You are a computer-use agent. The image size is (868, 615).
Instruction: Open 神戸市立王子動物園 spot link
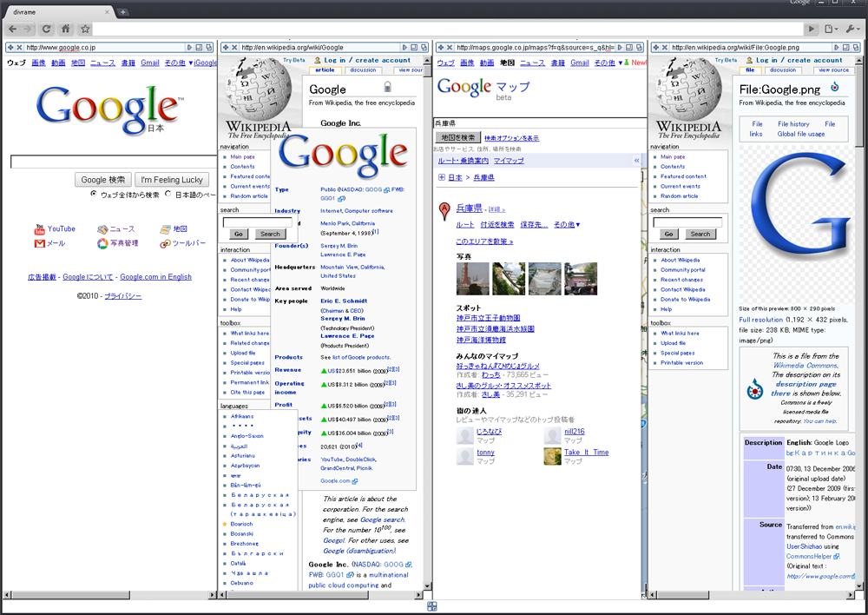click(488, 318)
